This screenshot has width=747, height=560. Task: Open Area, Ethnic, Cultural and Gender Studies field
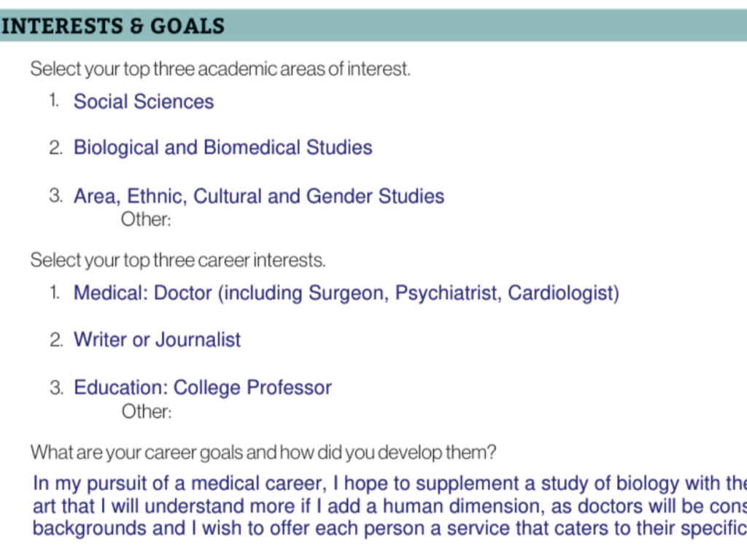(x=259, y=195)
